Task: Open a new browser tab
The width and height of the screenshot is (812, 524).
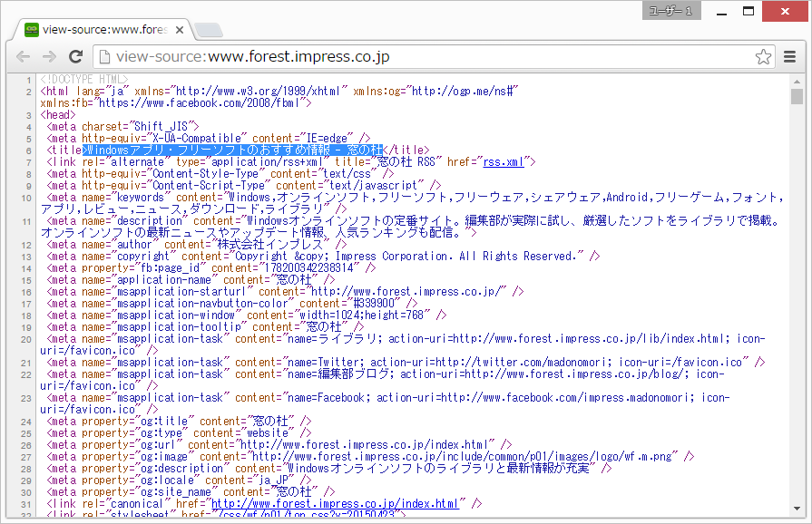Action: (210, 27)
